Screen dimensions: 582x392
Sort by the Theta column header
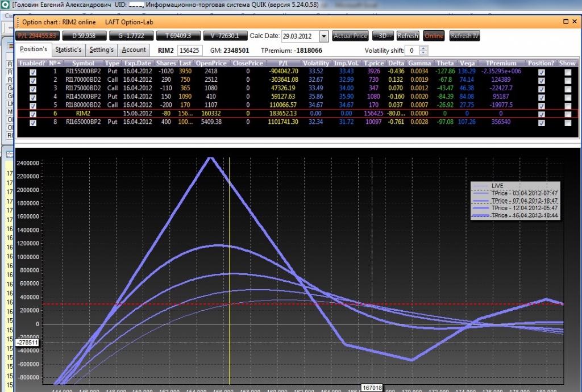[x=445, y=63]
